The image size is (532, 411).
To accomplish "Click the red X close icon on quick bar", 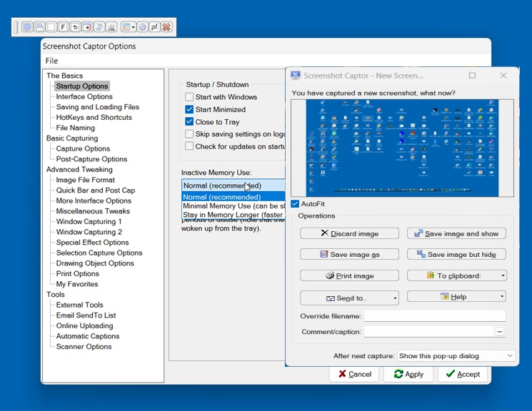I will (166, 27).
